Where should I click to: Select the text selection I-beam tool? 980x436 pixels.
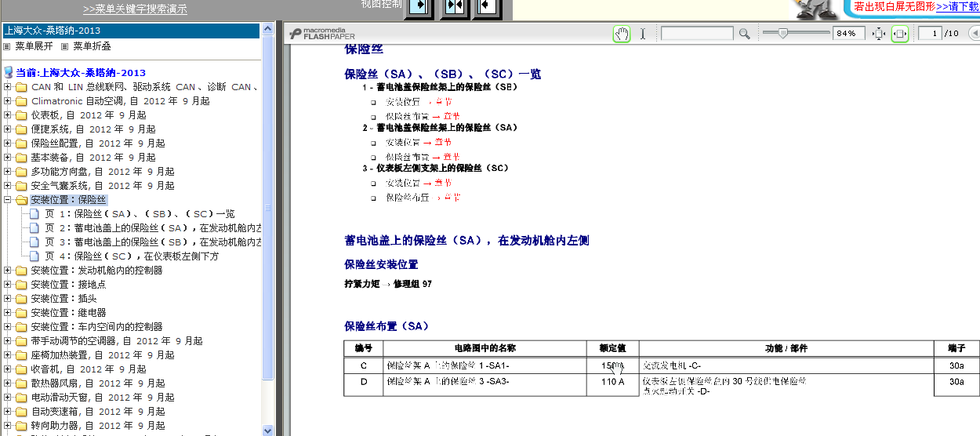(643, 34)
